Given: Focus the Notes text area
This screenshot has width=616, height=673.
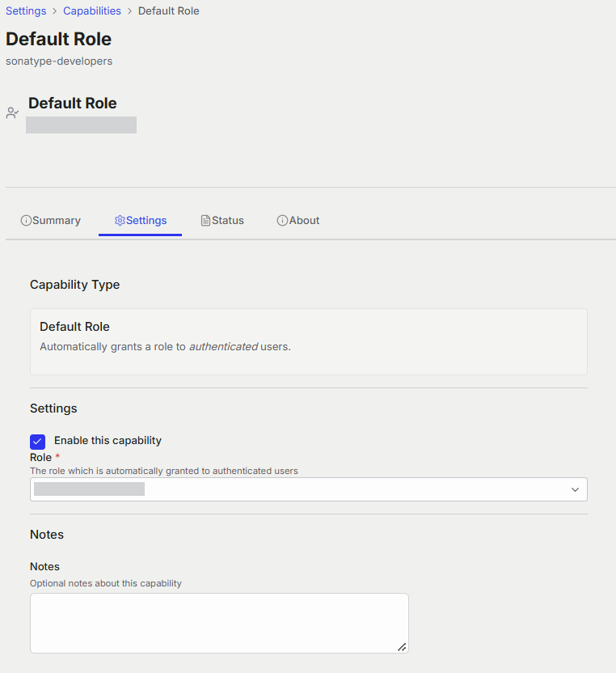Looking at the screenshot, I should pos(219,623).
